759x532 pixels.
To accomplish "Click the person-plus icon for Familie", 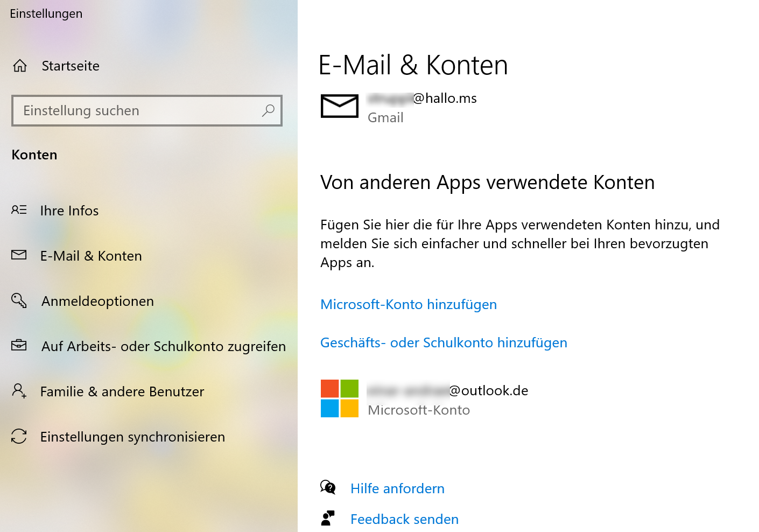I will [x=19, y=390].
